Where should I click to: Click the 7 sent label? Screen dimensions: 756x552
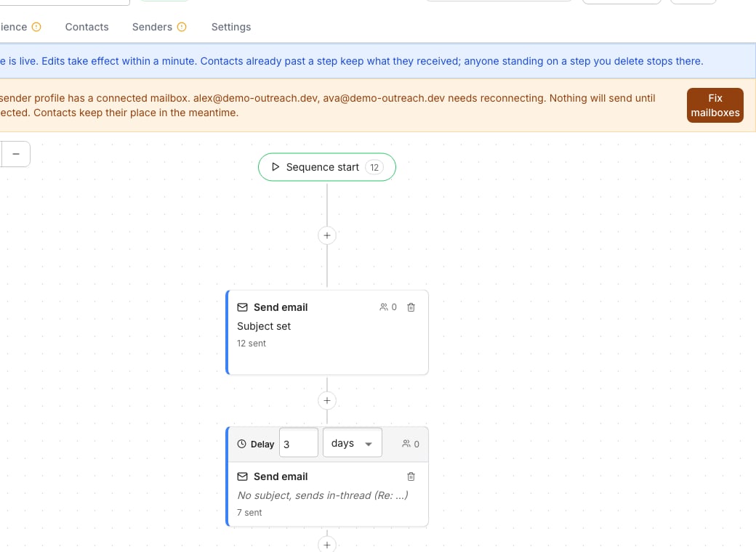[249, 513]
